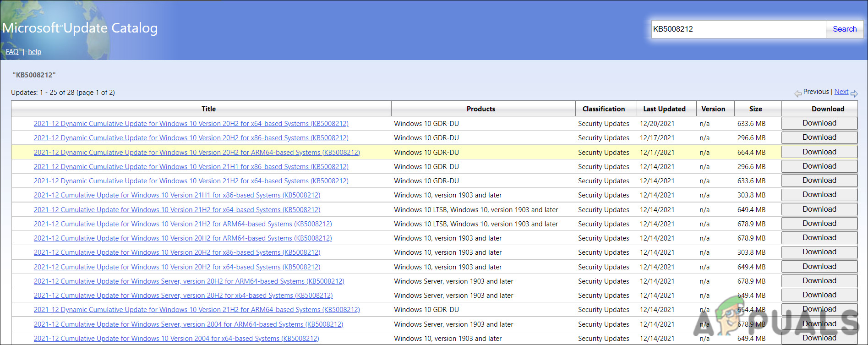Go to the Next results page link
Image resolution: width=868 pixels, height=345 pixels.
pyautogui.click(x=841, y=92)
